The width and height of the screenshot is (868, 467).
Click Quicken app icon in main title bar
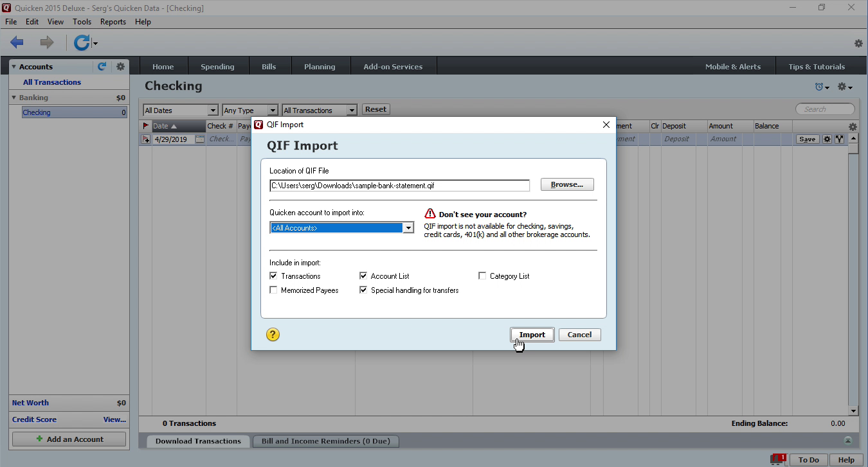(x=6, y=8)
